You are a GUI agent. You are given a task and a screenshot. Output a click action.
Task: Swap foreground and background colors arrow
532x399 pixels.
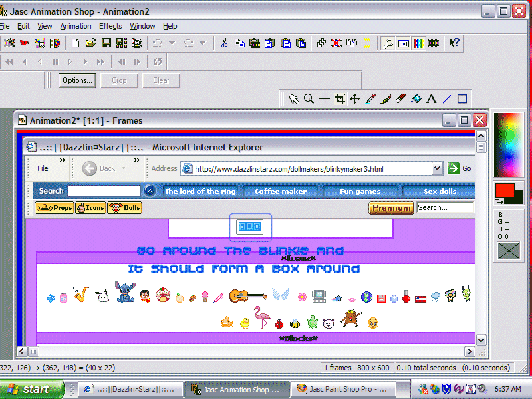499,201
